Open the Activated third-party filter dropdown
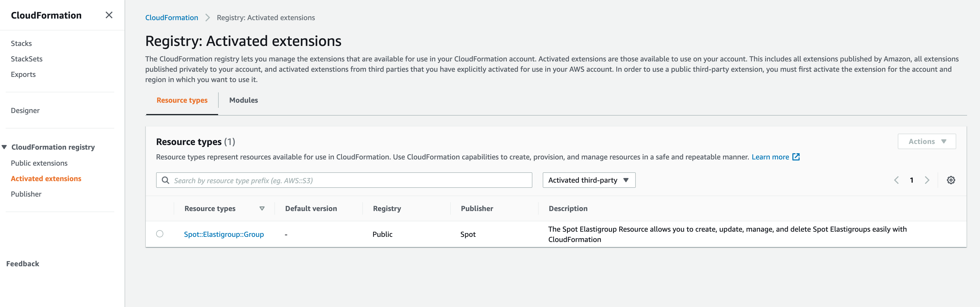The image size is (980, 307). (588, 180)
